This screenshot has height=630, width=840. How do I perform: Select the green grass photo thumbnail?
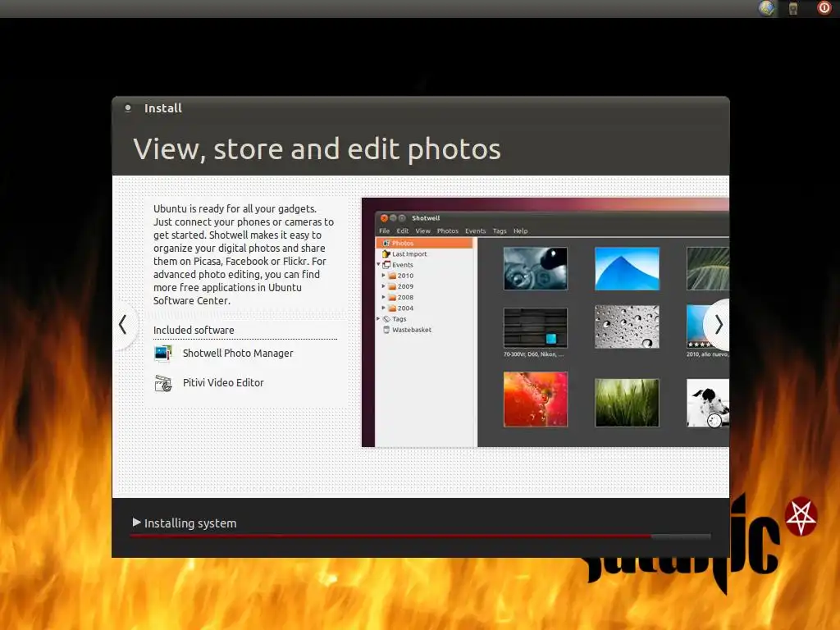tap(627, 403)
